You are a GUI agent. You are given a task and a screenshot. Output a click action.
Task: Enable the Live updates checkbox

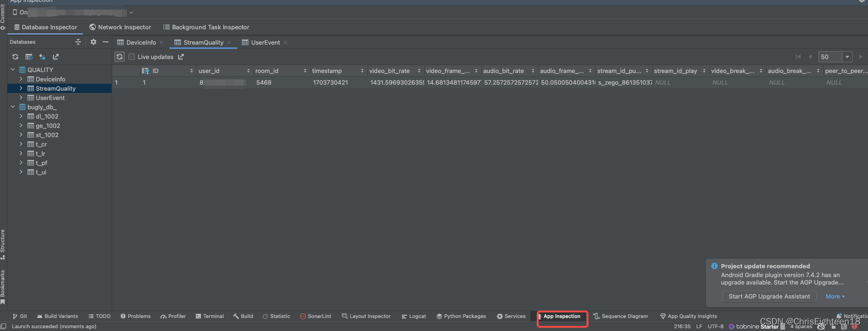pos(132,57)
